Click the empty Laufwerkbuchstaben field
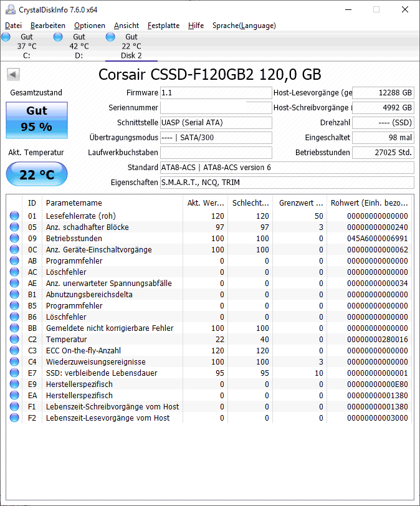This screenshot has width=420, height=506. [x=216, y=152]
